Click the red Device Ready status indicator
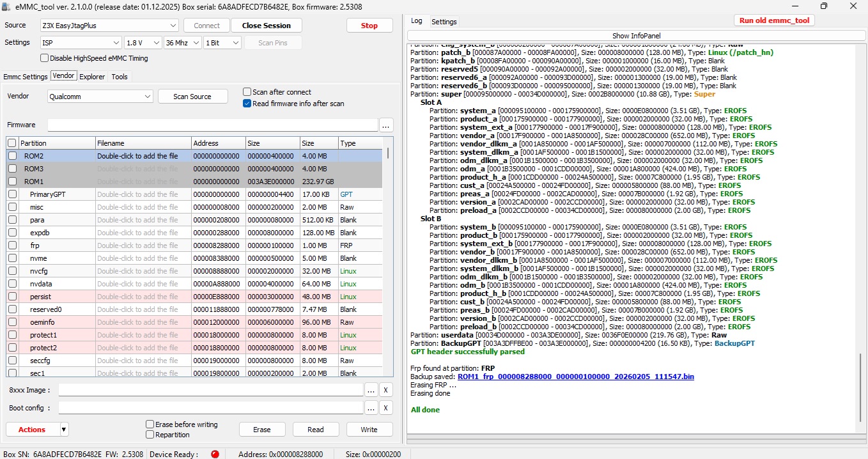868x459 pixels. (x=215, y=454)
